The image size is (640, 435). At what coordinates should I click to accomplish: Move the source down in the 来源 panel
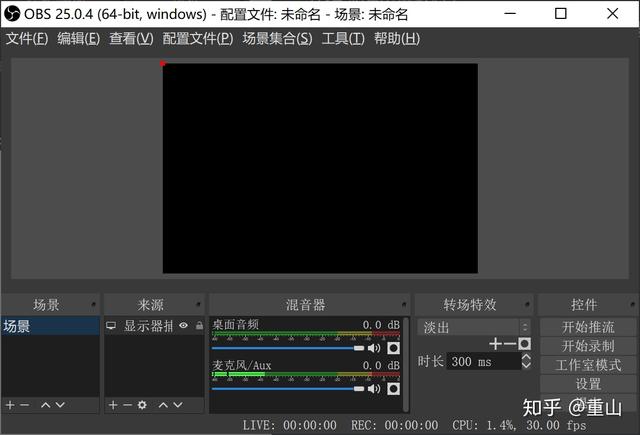tap(178, 405)
